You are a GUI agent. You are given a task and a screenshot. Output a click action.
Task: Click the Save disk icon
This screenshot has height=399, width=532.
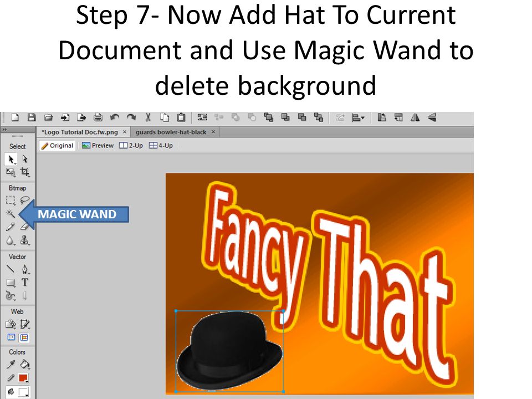point(32,117)
